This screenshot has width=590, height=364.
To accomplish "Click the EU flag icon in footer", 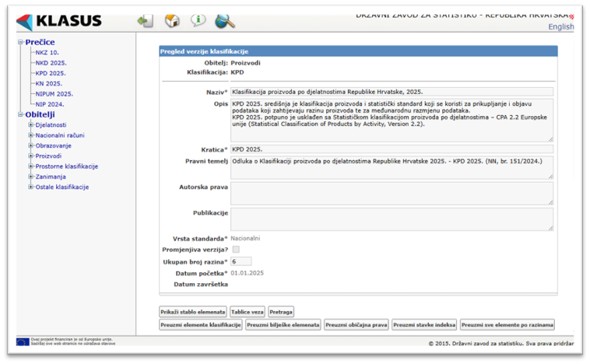I will click(x=23, y=341).
